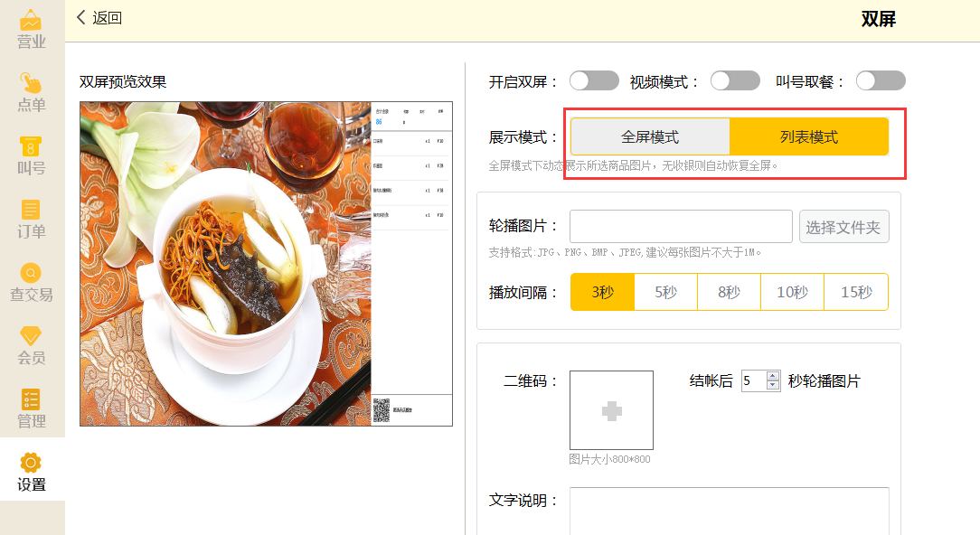980x535 pixels.
Task: Open the 管理 management icon
Action: click(32, 408)
